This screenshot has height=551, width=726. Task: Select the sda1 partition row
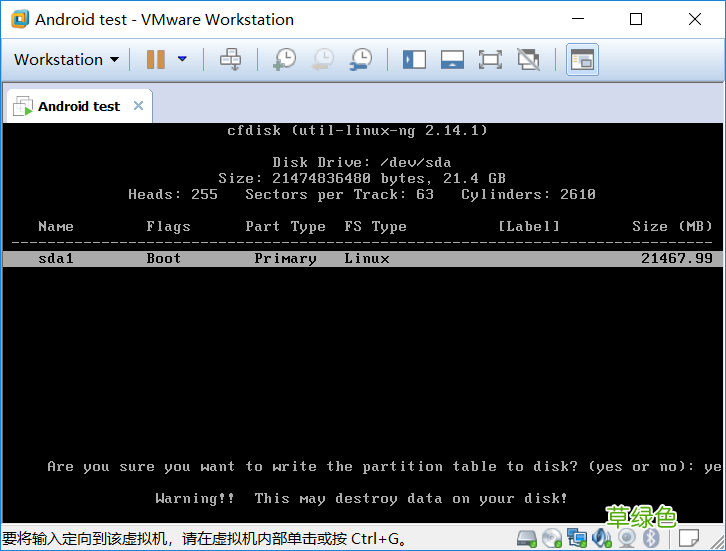[x=363, y=258]
